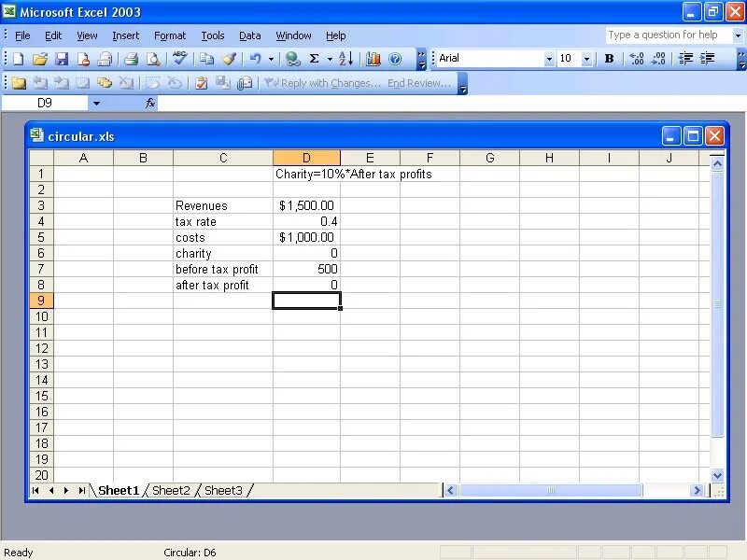The image size is (747, 560).
Task: Click vertical scrollbar down arrow
Action: [x=717, y=475]
